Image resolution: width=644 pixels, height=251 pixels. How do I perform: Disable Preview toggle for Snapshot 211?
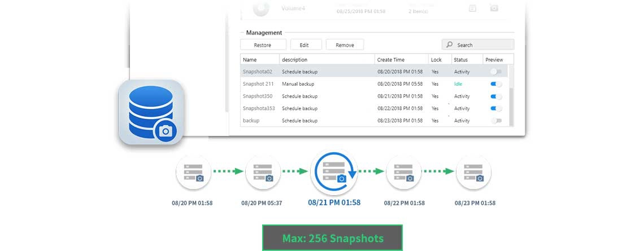[496, 84]
